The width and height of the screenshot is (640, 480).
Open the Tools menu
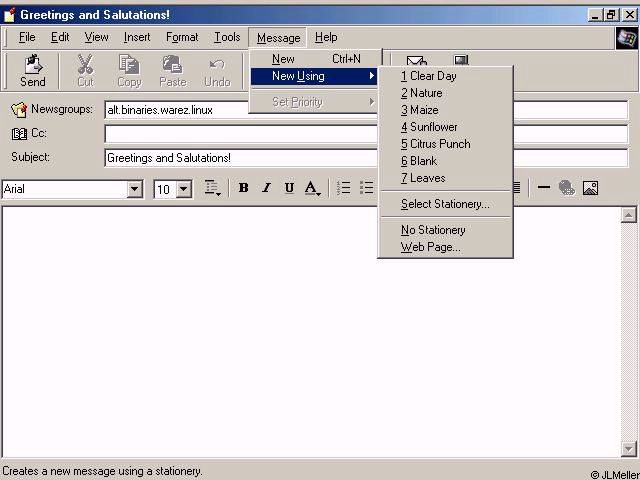click(x=227, y=37)
